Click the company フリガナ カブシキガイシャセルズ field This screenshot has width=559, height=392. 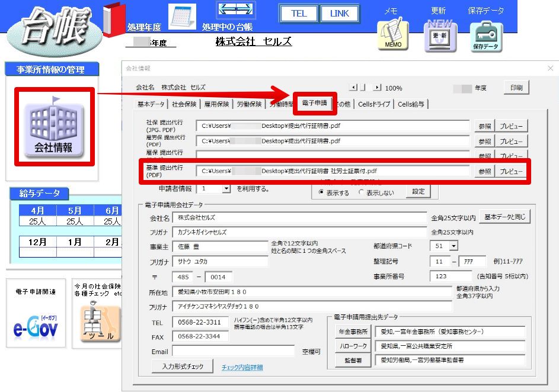click(x=299, y=232)
